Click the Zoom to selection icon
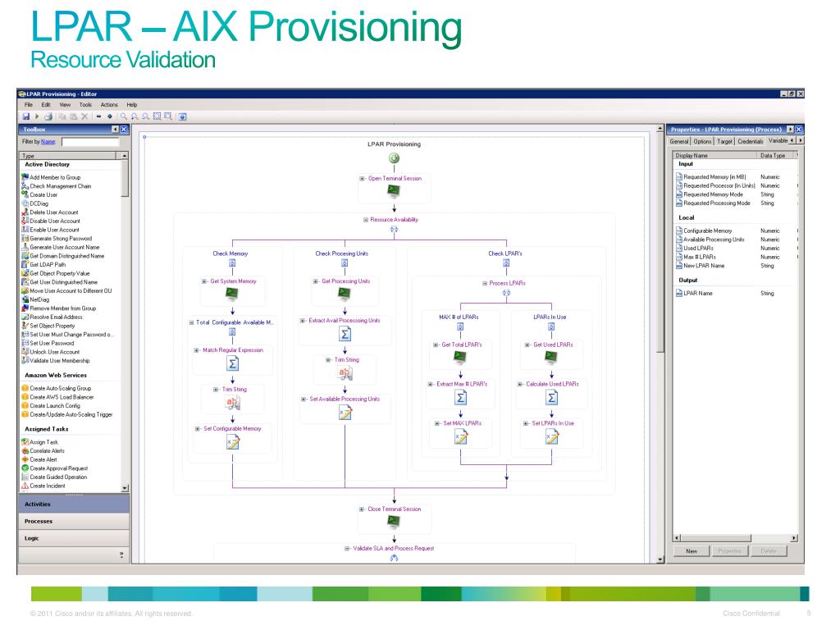The image size is (840, 630). 157,116
